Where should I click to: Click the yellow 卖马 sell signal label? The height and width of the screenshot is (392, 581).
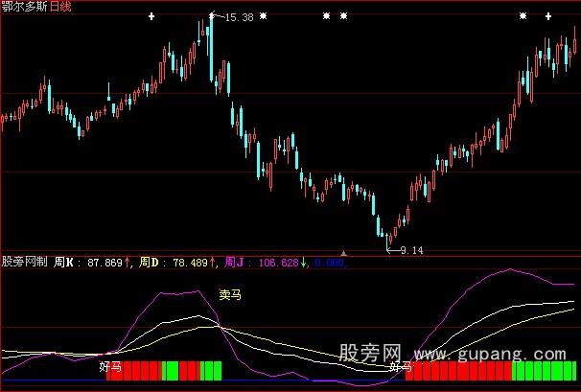click(x=230, y=295)
